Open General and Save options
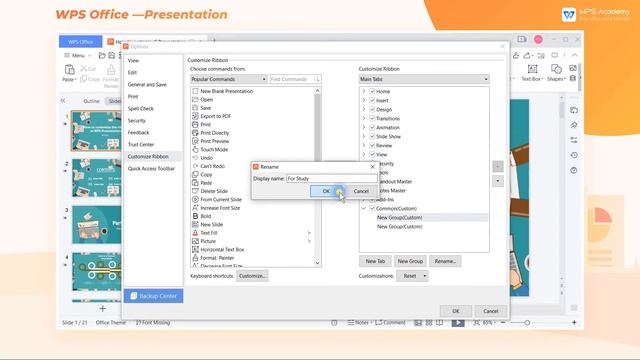 click(147, 84)
